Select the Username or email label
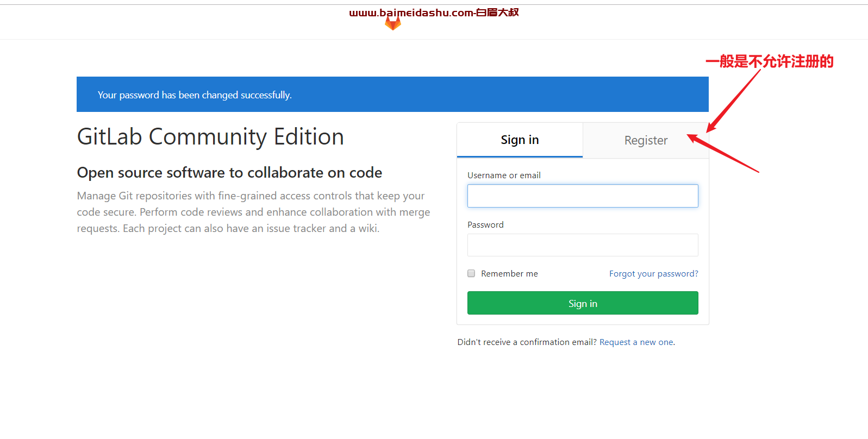Viewport: 868px width, 439px height. [x=504, y=175]
